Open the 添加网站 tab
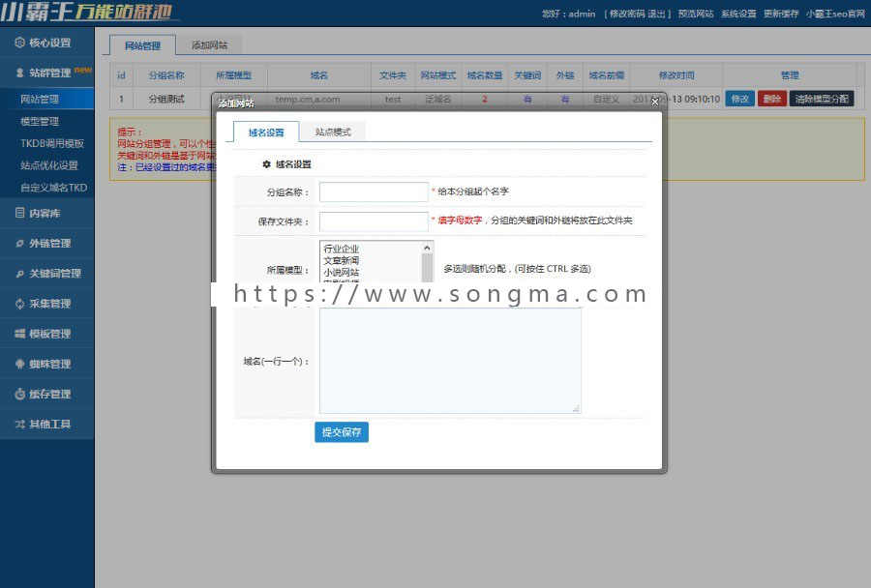Screen dimensions: 871x588 [x=212, y=44]
